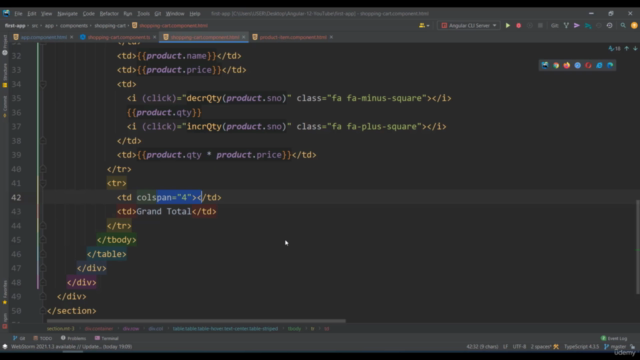Jump to next highlighted problem arrow
Screen dimensions: 640x360
[635, 49]
